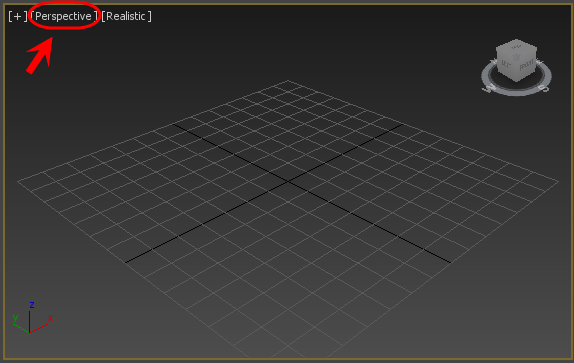
Task: Click the S letter on ViewCube compass
Action: (x=544, y=88)
